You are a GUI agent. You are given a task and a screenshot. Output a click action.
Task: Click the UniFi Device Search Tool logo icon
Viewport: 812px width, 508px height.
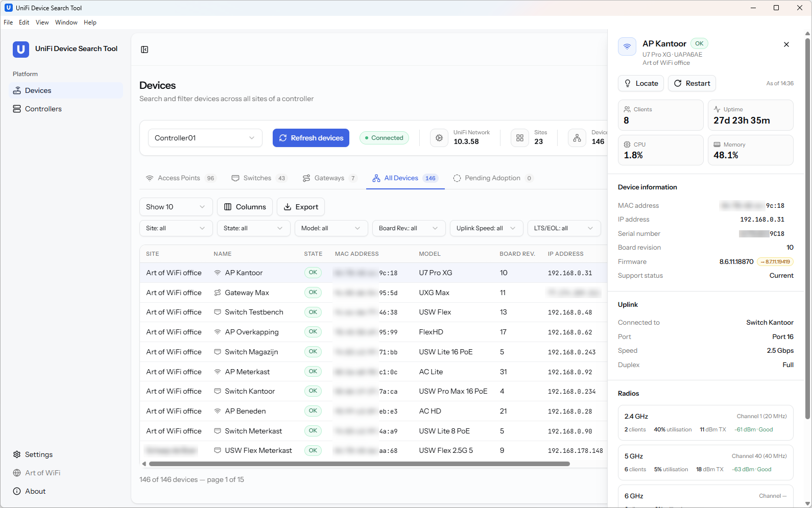(x=21, y=50)
